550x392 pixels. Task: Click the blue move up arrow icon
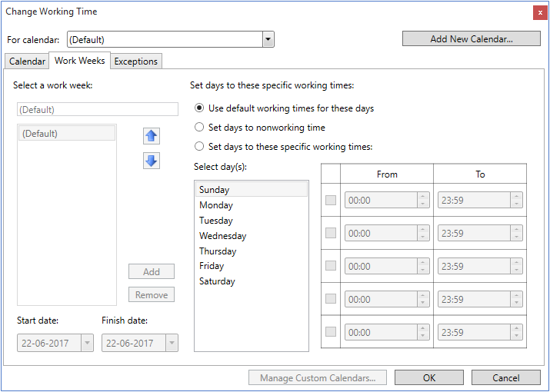click(x=152, y=136)
